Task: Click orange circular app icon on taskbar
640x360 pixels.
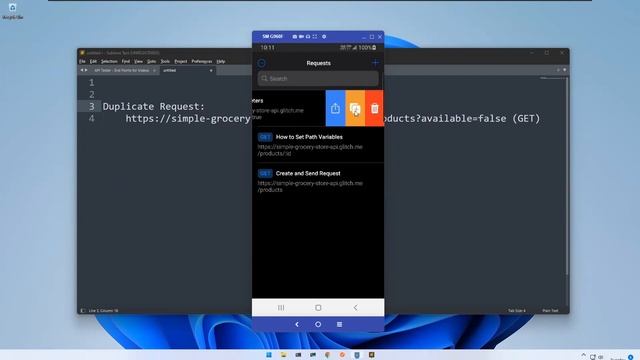Action: tap(342, 355)
